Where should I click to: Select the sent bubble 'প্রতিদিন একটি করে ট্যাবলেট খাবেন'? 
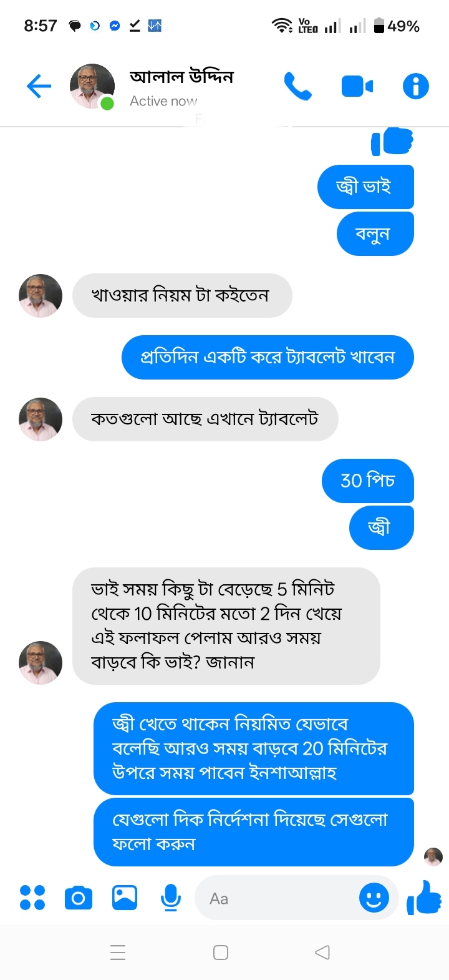pyautogui.click(x=268, y=357)
